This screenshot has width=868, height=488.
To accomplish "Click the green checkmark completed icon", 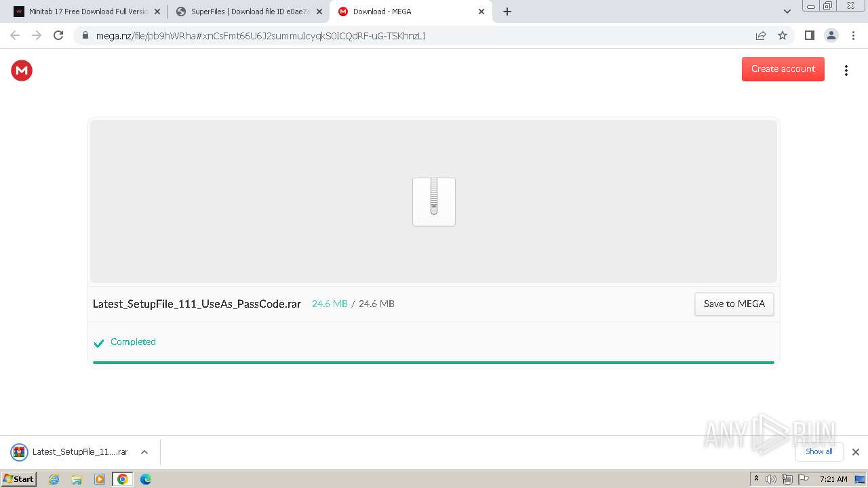I will (98, 343).
